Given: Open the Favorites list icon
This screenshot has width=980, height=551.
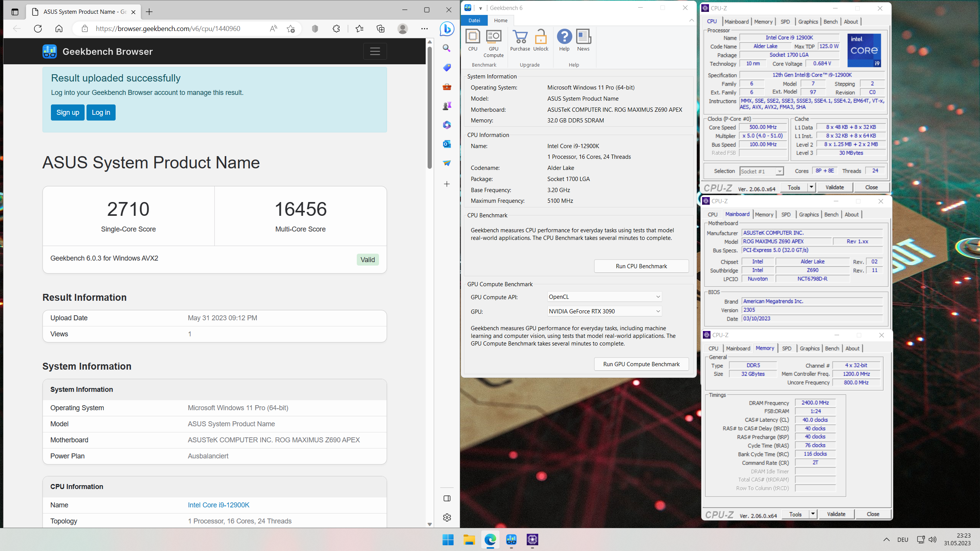Looking at the screenshot, I should 359,29.
